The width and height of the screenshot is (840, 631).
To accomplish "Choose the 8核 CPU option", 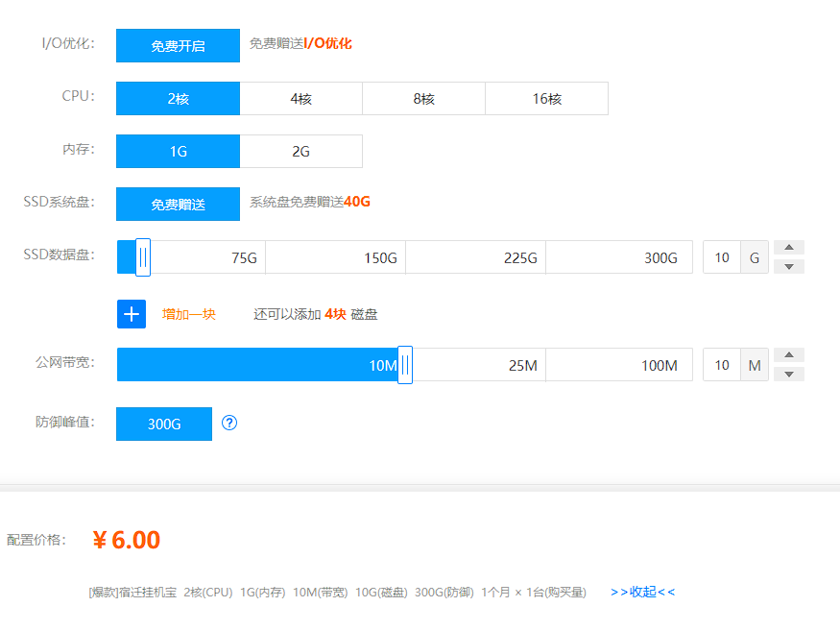I will click(x=423, y=99).
